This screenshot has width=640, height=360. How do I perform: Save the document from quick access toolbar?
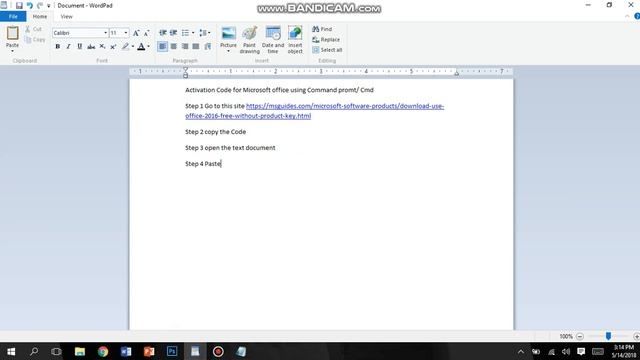pos(19,6)
